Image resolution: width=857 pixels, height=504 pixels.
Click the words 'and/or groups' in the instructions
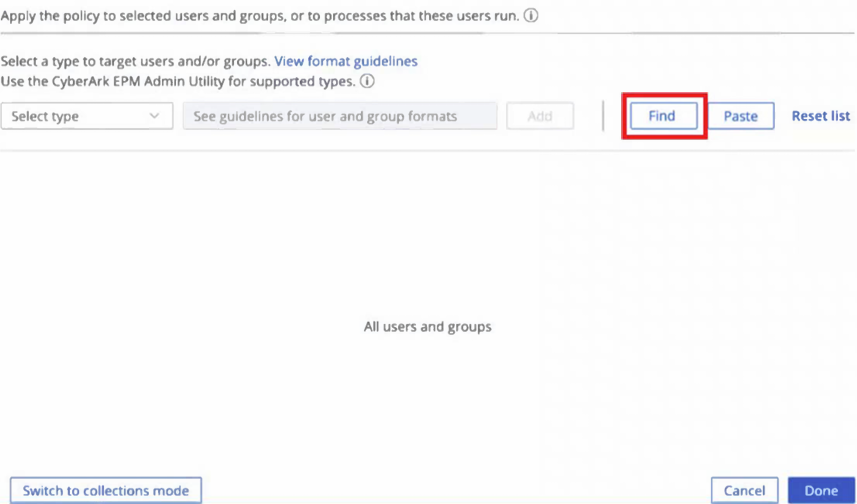231,61
